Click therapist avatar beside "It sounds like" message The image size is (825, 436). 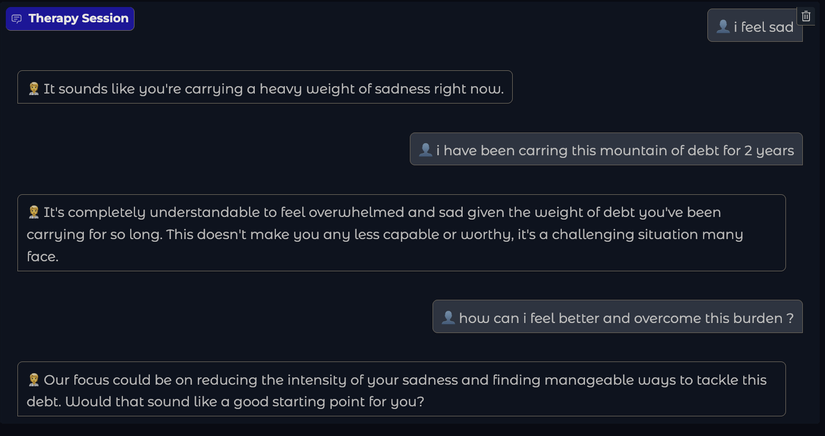point(33,89)
